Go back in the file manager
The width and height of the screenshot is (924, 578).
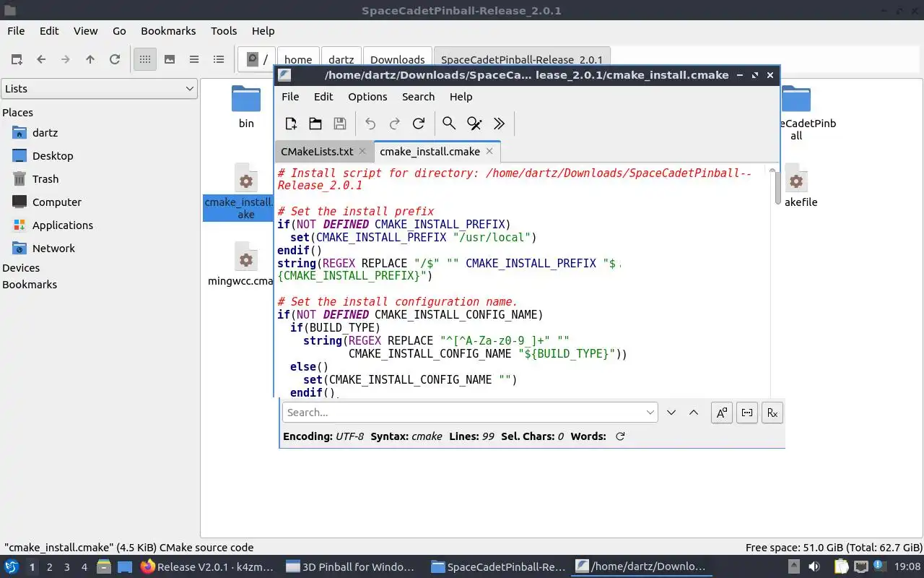(x=41, y=59)
